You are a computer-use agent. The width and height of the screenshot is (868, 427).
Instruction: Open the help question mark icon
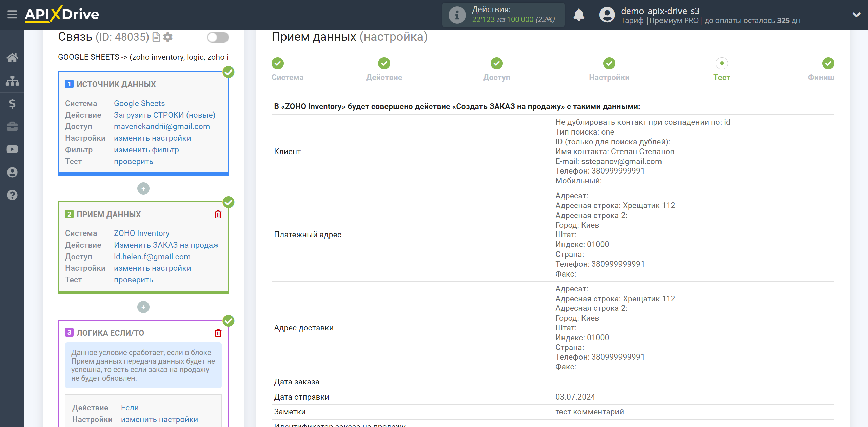click(x=12, y=195)
